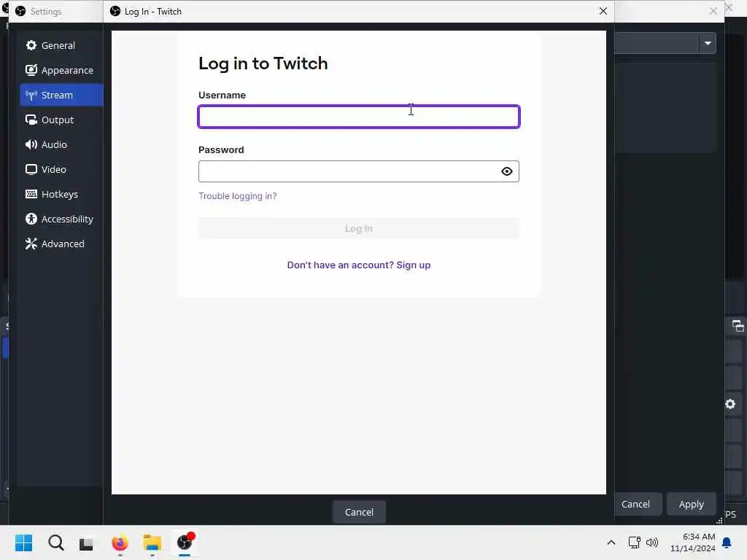Switch to the Stream settings tab
The width and height of the screenshot is (747, 560).
pyautogui.click(x=61, y=95)
